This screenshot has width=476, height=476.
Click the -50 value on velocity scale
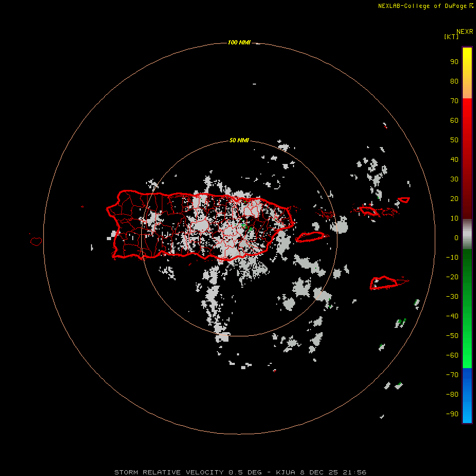[452, 336]
